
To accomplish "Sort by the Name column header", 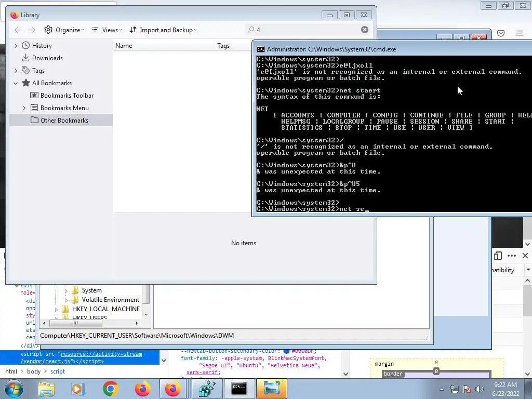I will pos(164,46).
